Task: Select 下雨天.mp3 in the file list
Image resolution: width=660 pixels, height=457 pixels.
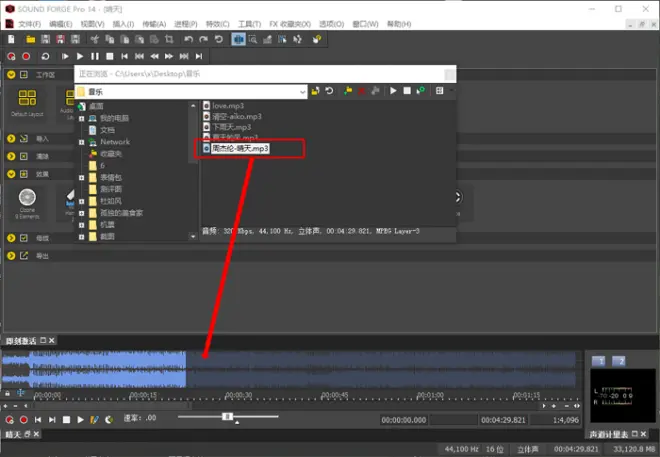Action: tap(231, 127)
